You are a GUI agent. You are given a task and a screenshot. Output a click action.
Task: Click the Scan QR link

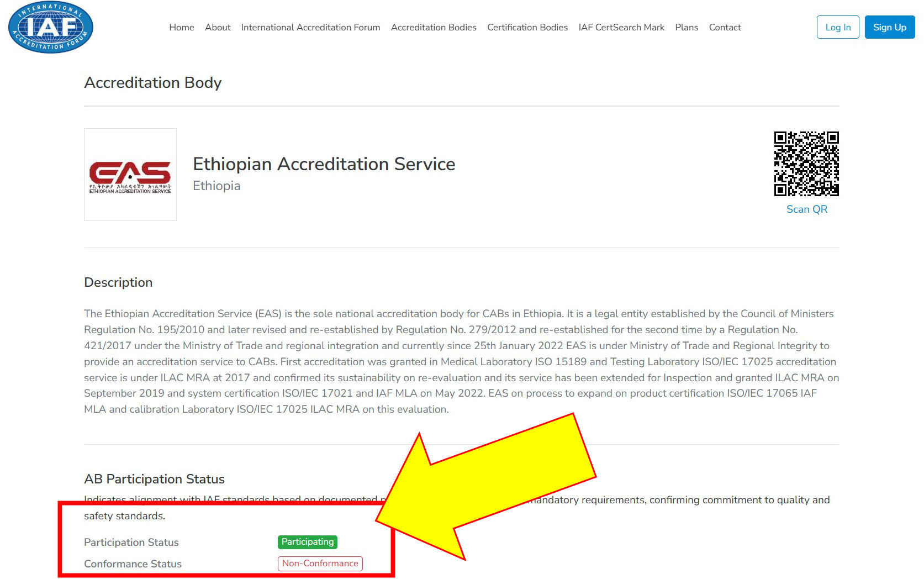(806, 209)
